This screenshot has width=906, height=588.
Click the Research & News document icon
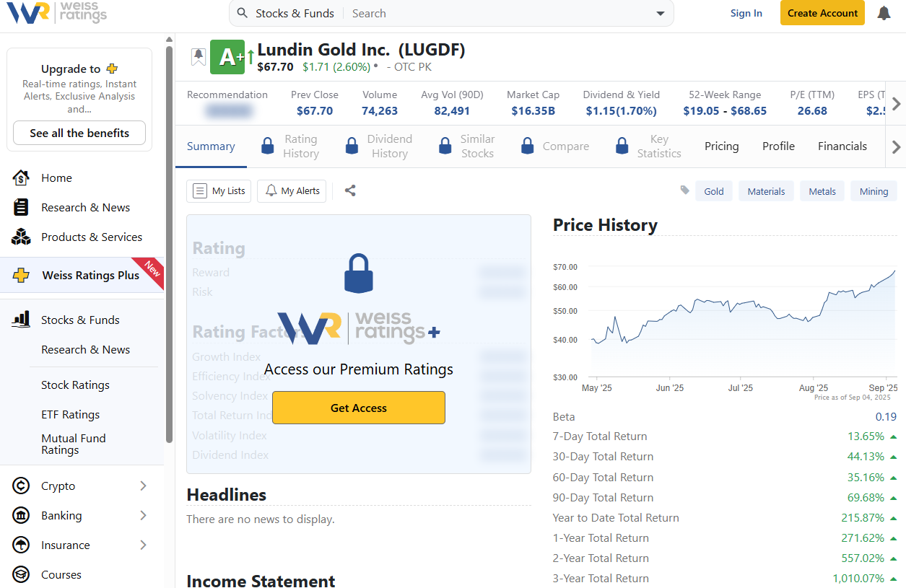(x=21, y=207)
